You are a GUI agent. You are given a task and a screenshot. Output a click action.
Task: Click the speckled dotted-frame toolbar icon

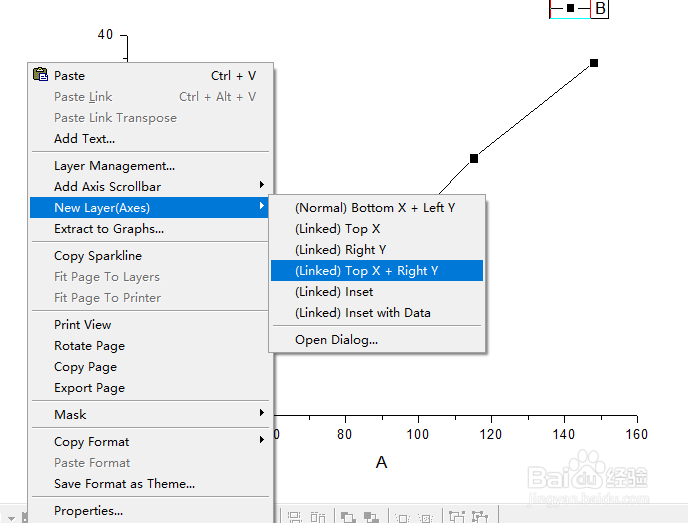click(x=425, y=518)
